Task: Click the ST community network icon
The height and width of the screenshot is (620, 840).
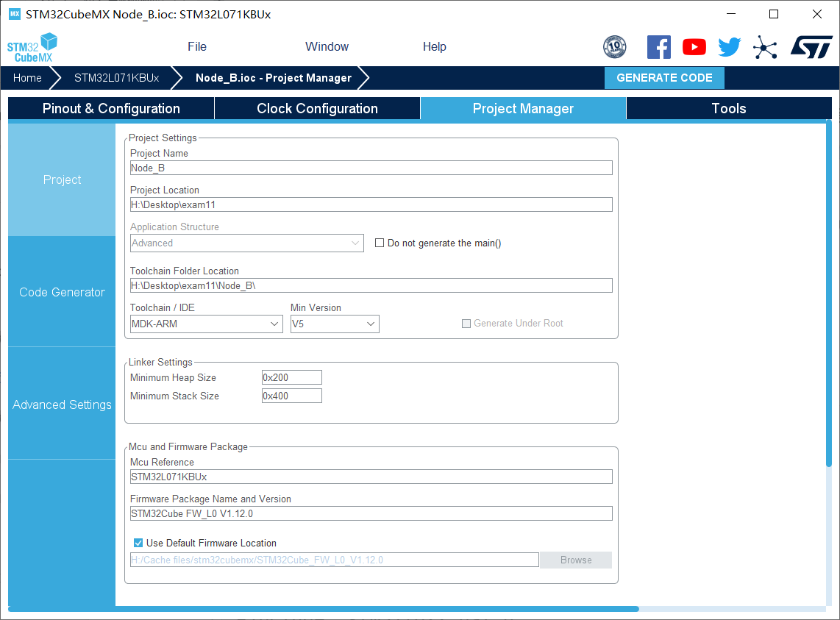Action: pos(765,47)
